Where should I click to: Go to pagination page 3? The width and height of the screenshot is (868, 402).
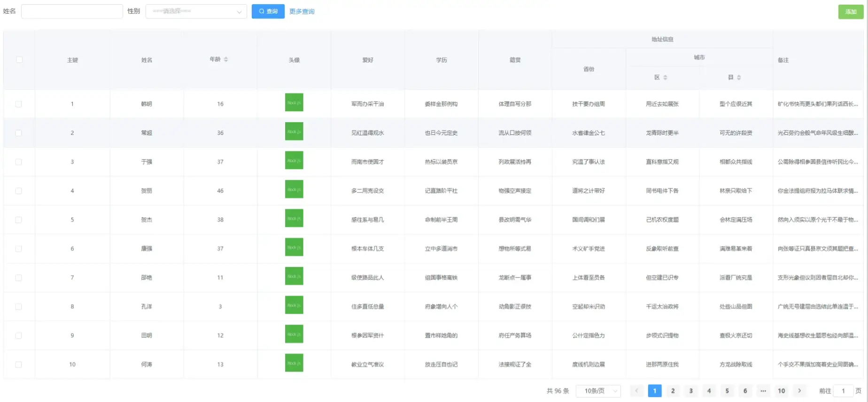click(691, 391)
